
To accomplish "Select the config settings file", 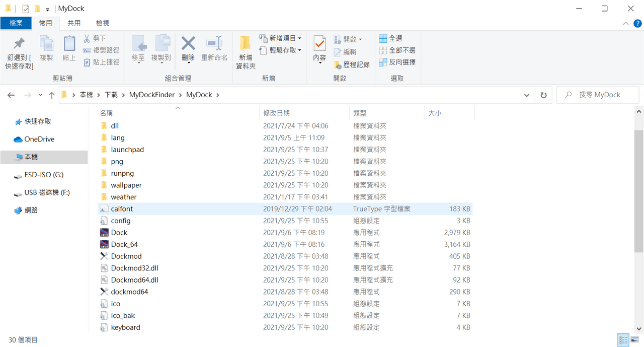I will 121,221.
